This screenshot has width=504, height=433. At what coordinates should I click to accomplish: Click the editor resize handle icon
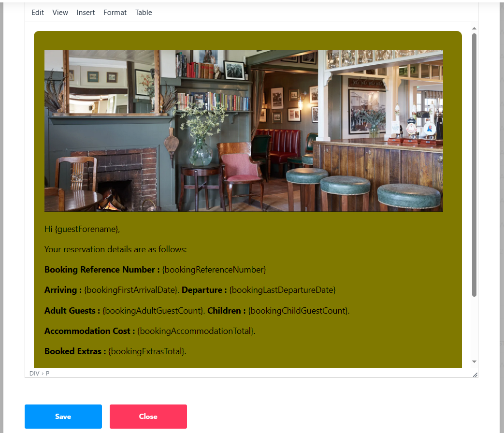click(475, 375)
